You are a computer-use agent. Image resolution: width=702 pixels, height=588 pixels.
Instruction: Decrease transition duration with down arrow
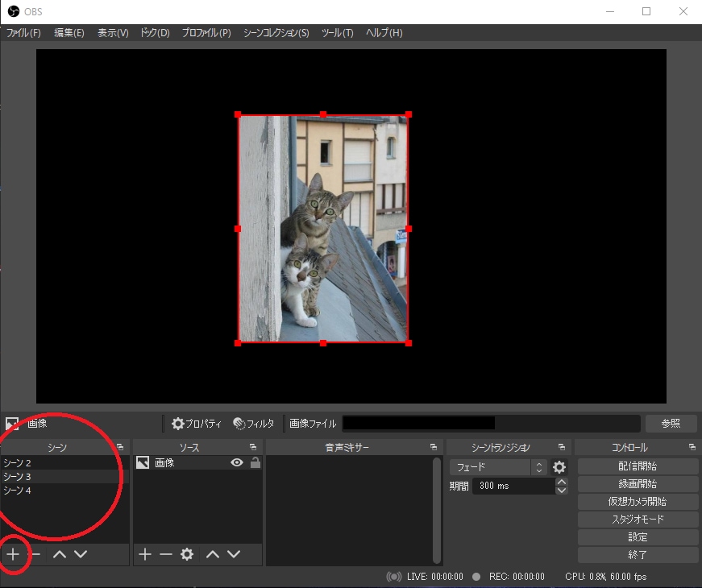click(x=562, y=490)
